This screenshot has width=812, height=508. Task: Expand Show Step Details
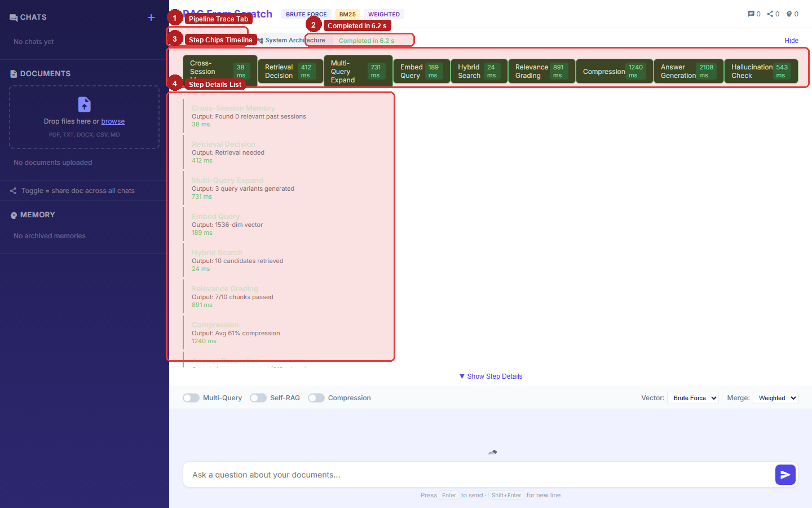tap(491, 376)
